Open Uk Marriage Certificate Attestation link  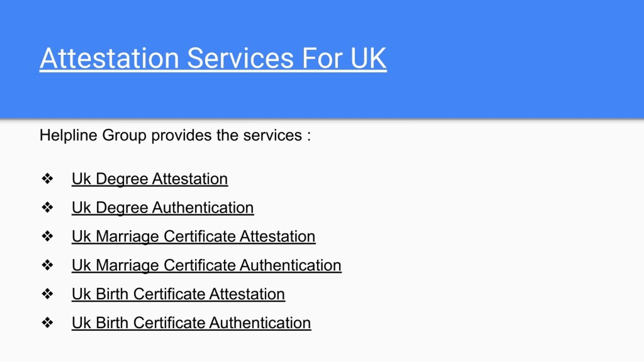[x=193, y=237]
